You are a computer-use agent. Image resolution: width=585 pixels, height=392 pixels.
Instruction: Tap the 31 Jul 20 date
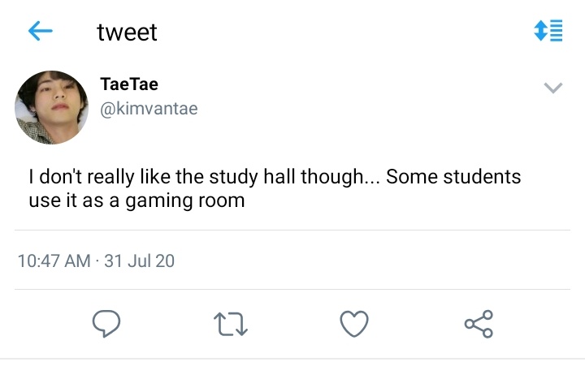[x=139, y=261]
